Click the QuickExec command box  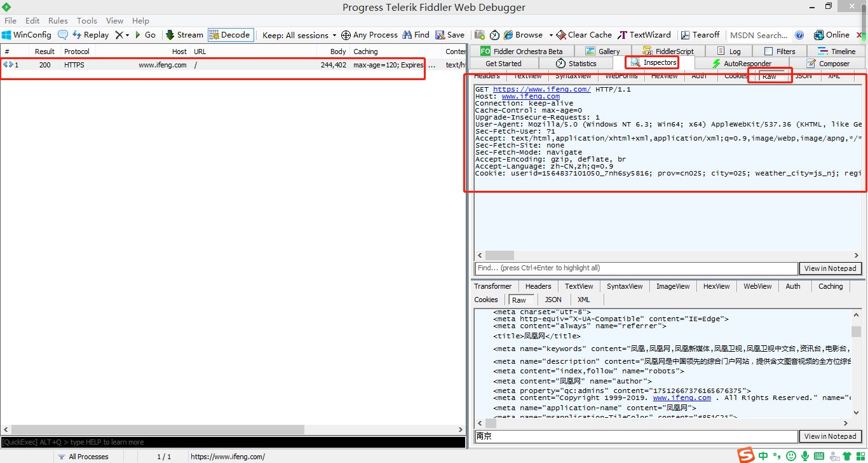coord(233,442)
